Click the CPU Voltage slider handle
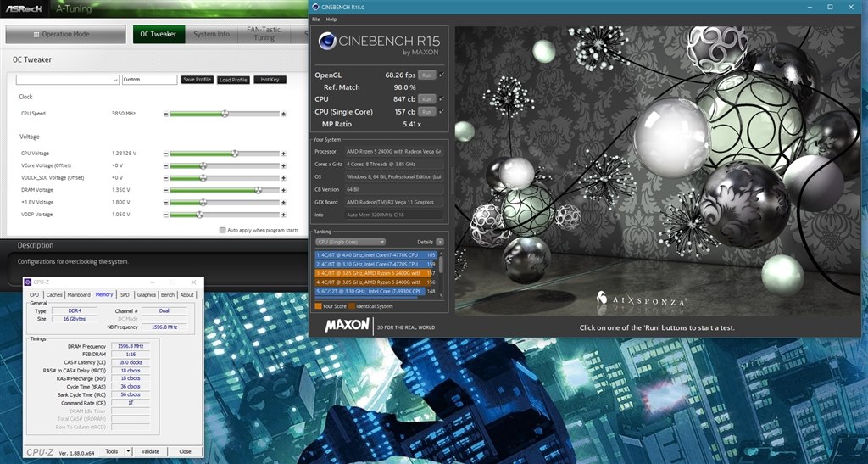The image size is (868, 464). coord(235,154)
